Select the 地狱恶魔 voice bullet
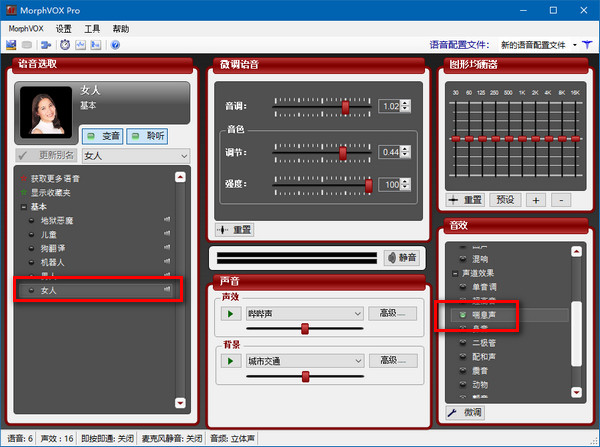Viewport: 600px width, 447px height. pos(32,220)
